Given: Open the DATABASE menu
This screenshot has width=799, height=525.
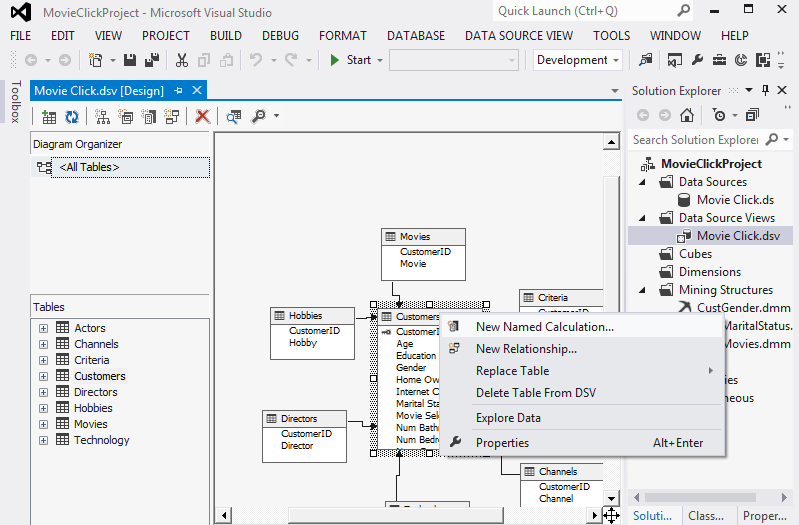Looking at the screenshot, I should click(416, 36).
